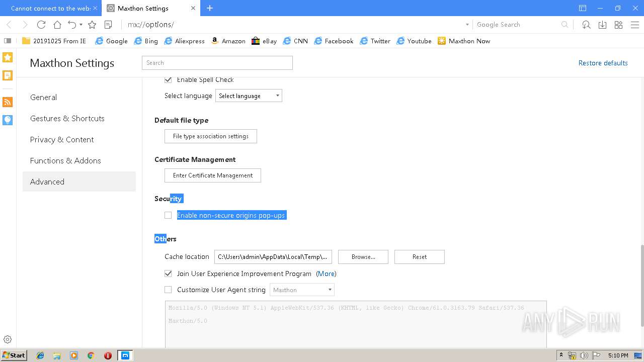Open Opera from the taskbar
The width and height of the screenshot is (644, 362).
(x=108, y=355)
